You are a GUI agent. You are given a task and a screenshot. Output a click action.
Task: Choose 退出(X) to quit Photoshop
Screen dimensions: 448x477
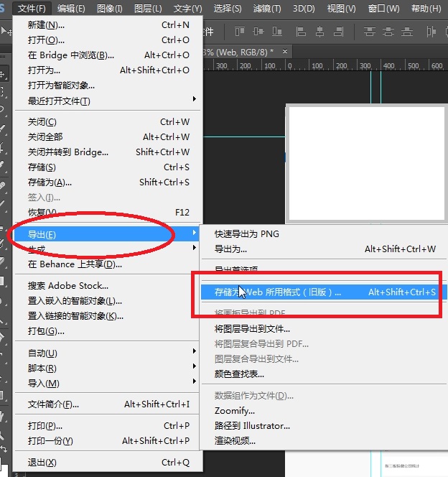tap(108, 463)
